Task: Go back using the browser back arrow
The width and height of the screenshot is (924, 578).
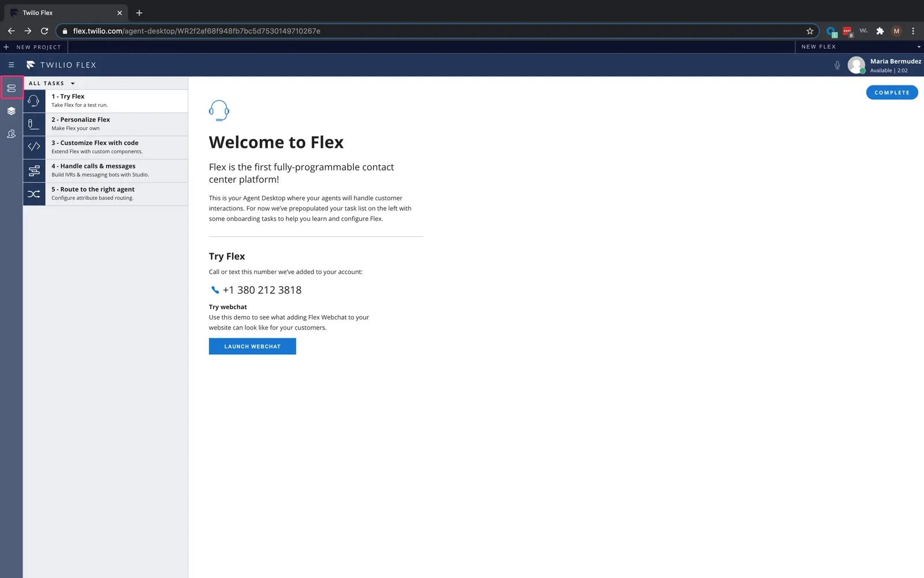Action: point(11,31)
